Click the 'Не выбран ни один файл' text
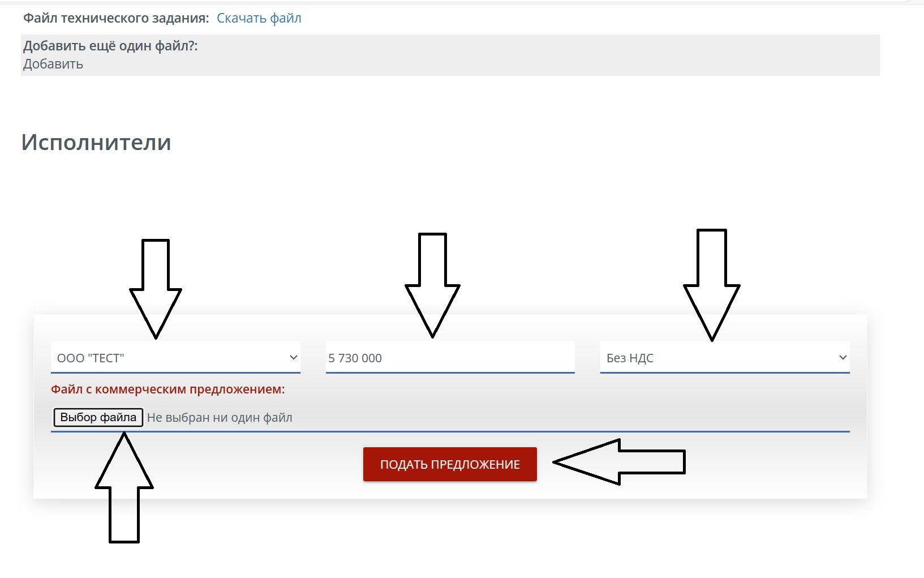 pyautogui.click(x=220, y=418)
